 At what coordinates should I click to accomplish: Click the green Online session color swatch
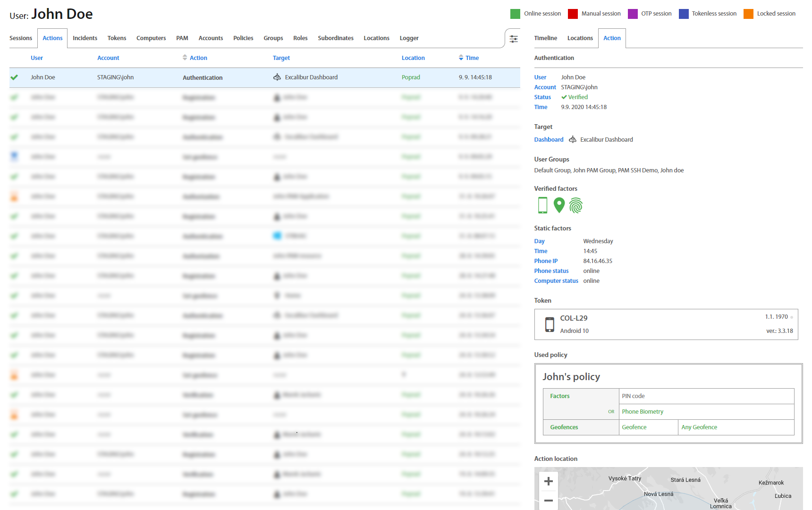coord(515,14)
